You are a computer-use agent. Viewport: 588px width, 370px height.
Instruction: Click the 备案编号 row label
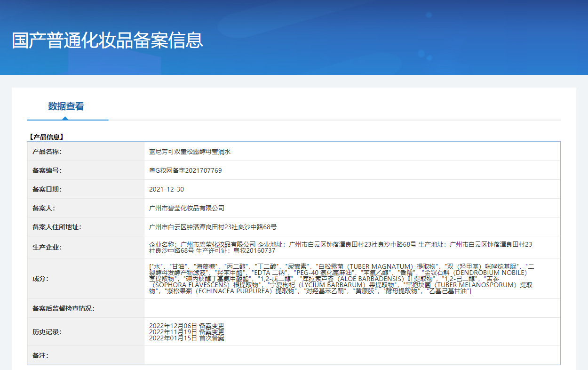47,170
